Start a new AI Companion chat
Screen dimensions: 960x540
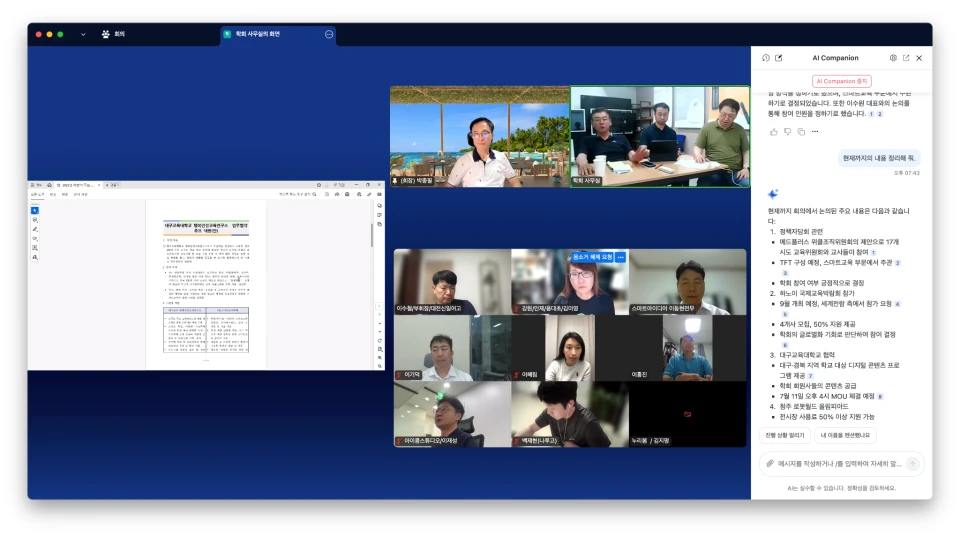779,58
